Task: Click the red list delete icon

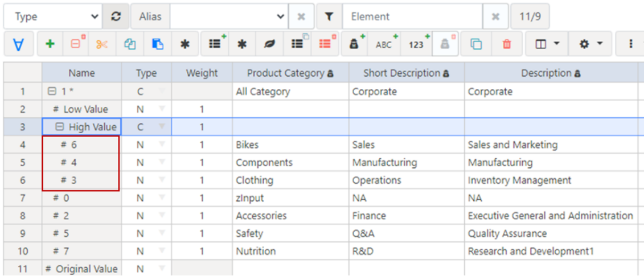Action: (x=325, y=44)
